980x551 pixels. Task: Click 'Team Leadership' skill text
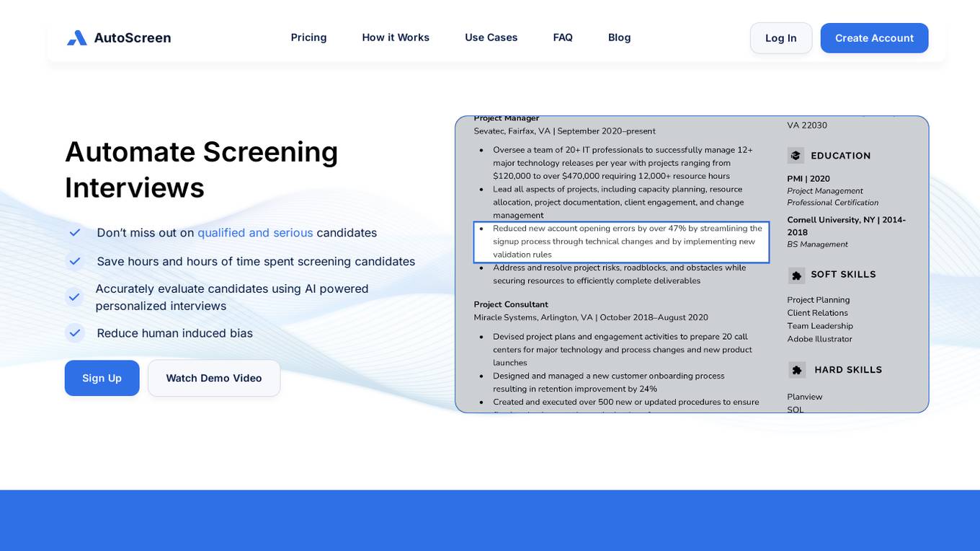coord(820,326)
